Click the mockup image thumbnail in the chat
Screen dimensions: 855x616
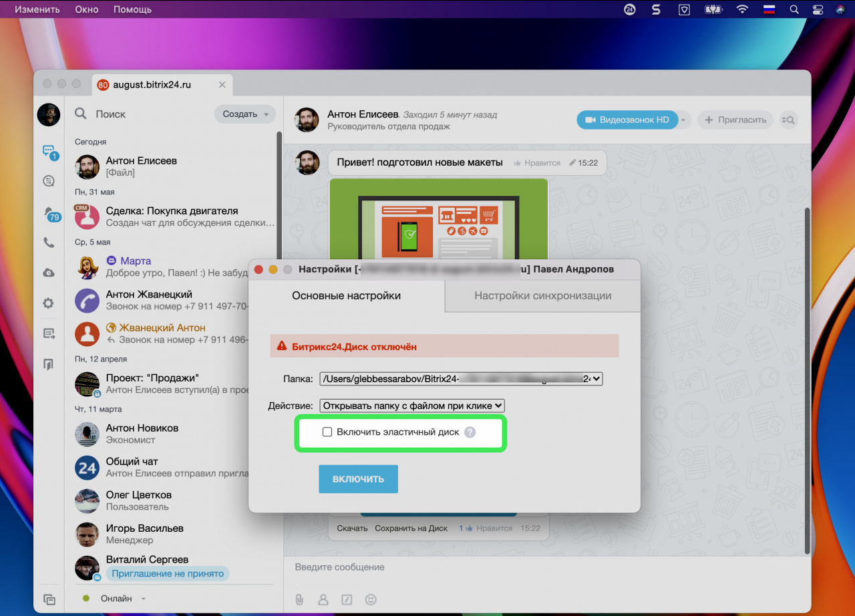click(x=439, y=219)
